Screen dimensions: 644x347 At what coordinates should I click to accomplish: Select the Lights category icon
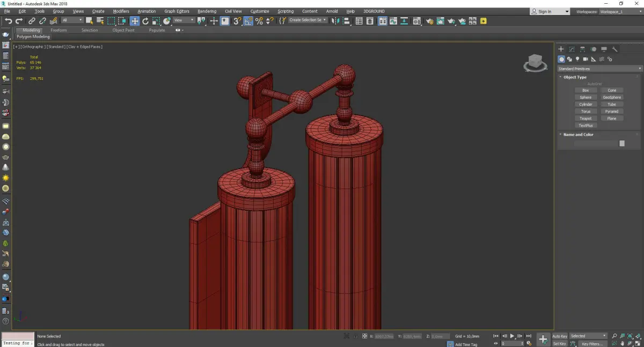pos(577,59)
